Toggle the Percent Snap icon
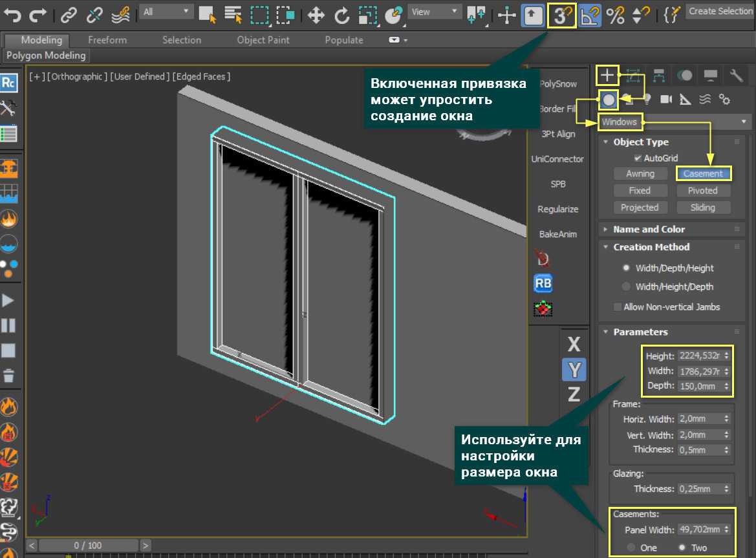The width and height of the screenshot is (756, 558). [614, 15]
